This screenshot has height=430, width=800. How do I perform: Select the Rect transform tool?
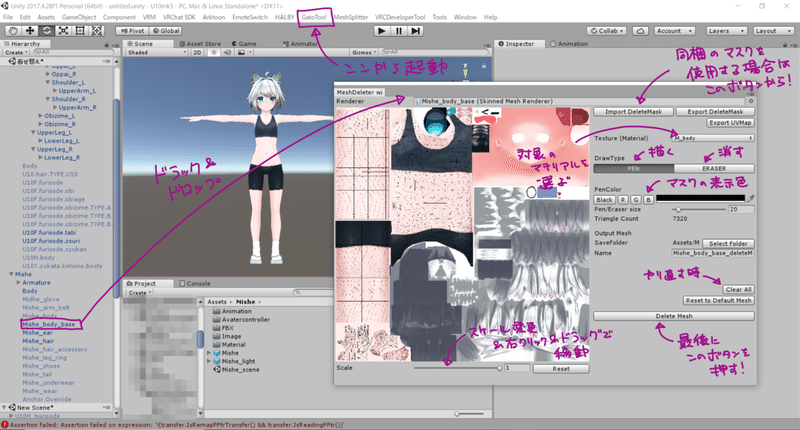[x=80, y=31]
